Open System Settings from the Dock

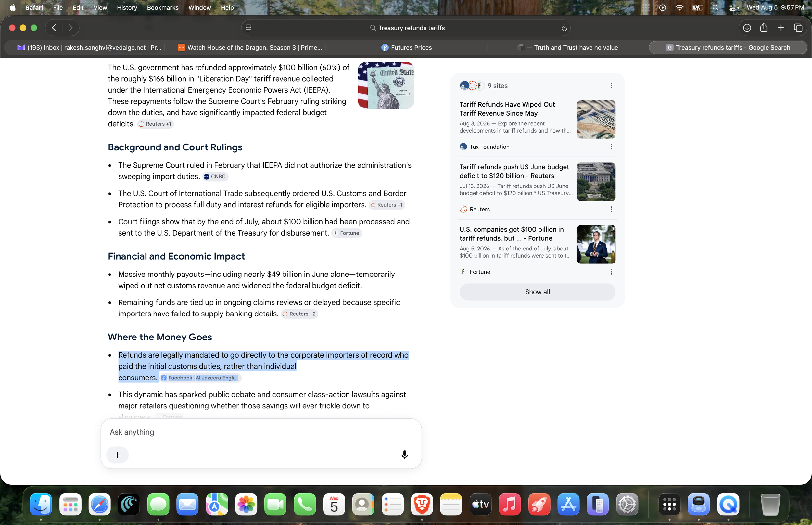(627, 504)
